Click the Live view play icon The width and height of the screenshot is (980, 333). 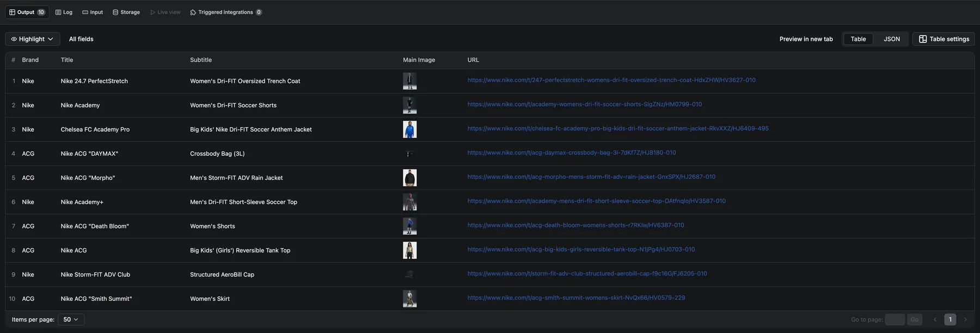tap(153, 12)
